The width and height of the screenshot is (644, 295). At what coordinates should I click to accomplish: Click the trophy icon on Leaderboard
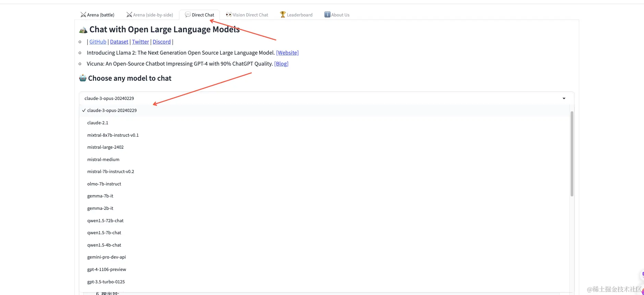click(283, 14)
